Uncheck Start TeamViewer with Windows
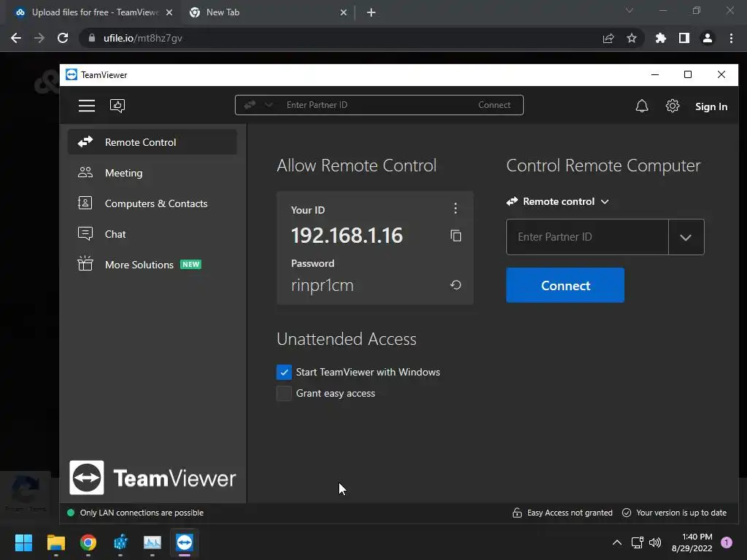This screenshot has height=560, width=747. [284, 373]
